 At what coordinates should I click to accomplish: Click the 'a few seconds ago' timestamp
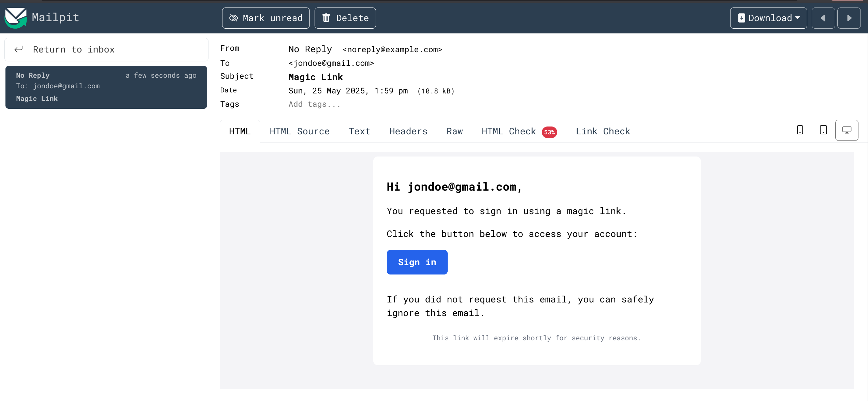pyautogui.click(x=161, y=75)
